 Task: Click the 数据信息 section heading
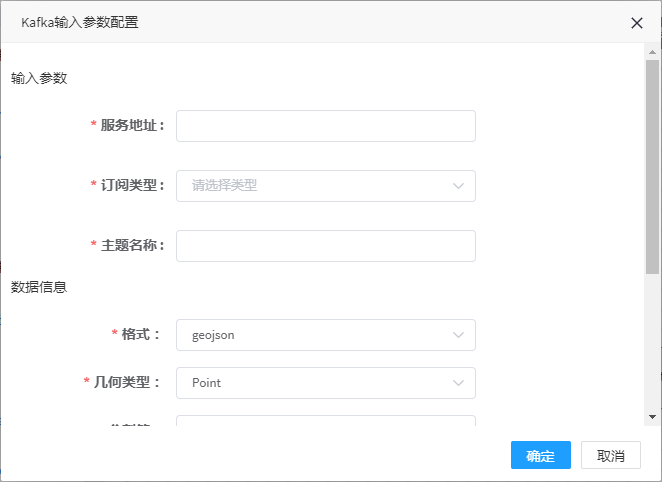point(39,287)
